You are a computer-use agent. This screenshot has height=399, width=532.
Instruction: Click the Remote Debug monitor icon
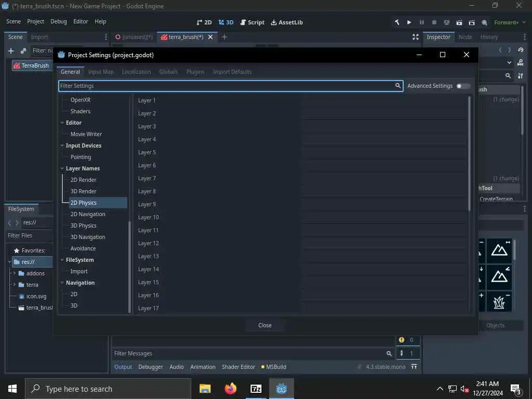[x=446, y=22]
